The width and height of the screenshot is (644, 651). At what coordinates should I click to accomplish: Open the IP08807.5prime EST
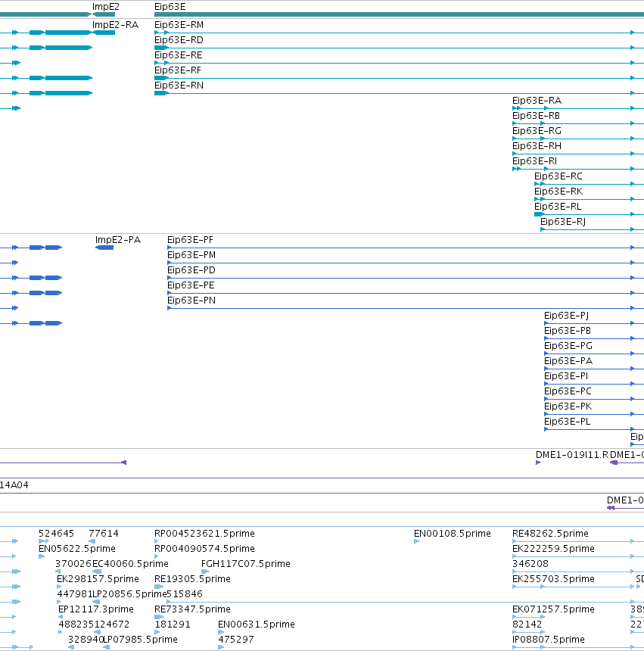coord(549,640)
